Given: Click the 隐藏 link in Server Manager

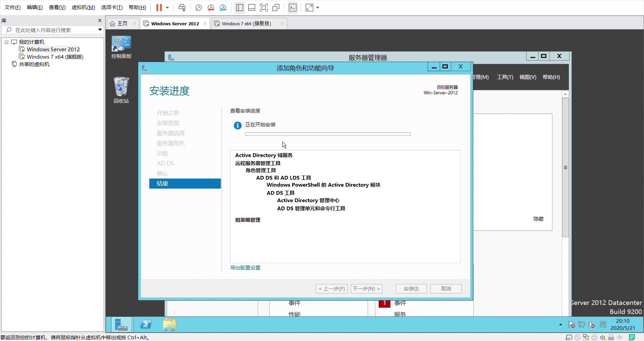Looking at the screenshot, I should 538,219.
